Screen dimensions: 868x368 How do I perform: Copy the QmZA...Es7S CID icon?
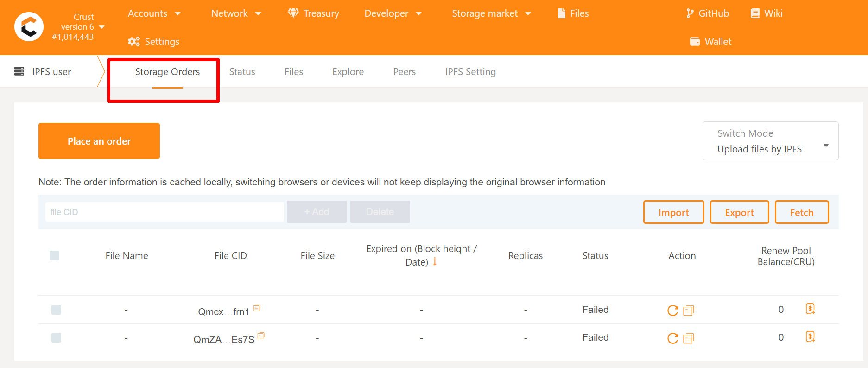(261, 336)
